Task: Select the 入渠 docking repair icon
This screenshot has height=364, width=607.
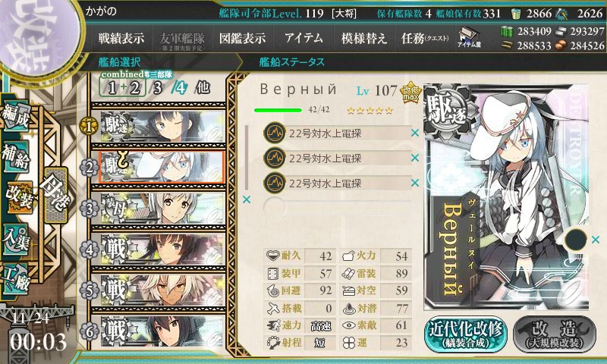Action: (x=16, y=240)
